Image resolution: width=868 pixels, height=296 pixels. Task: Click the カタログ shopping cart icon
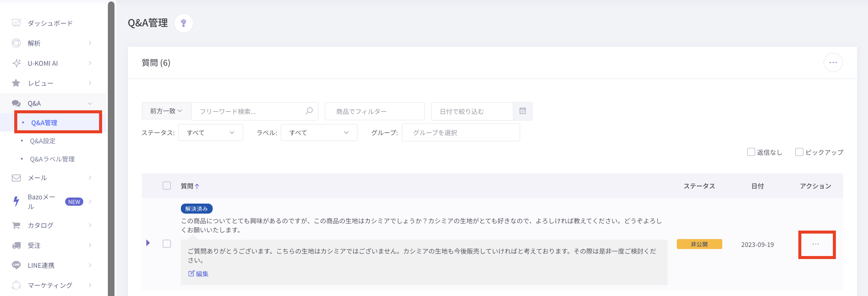pos(16,225)
